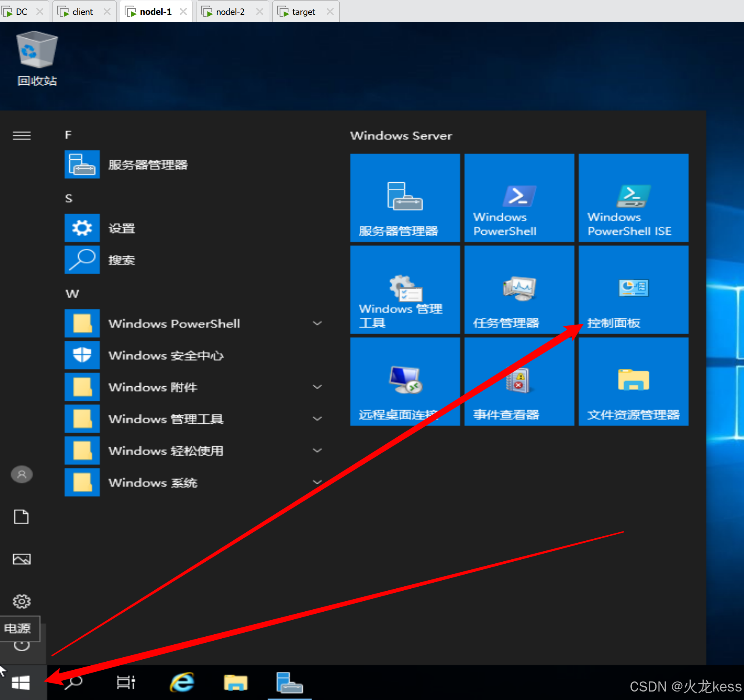Close the nodel-2 tab
Image resolution: width=744 pixels, height=700 pixels.
click(x=259, y=12)
